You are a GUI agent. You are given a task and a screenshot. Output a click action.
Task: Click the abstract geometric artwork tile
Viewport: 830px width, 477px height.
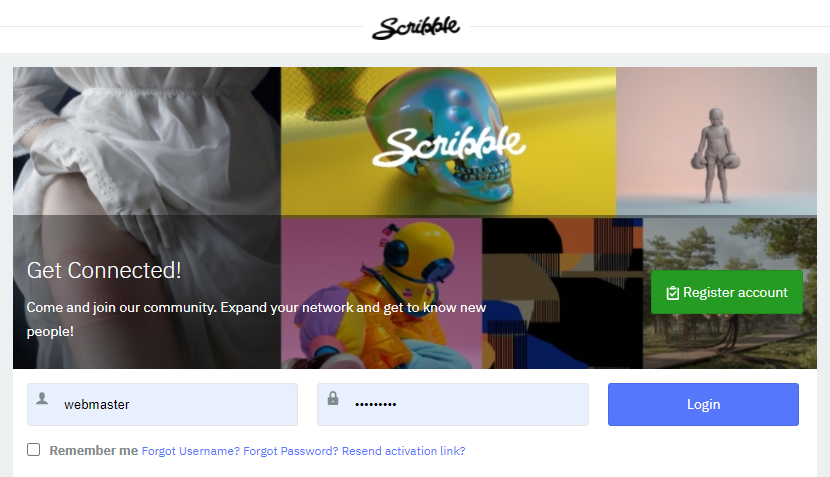(562, 293)
